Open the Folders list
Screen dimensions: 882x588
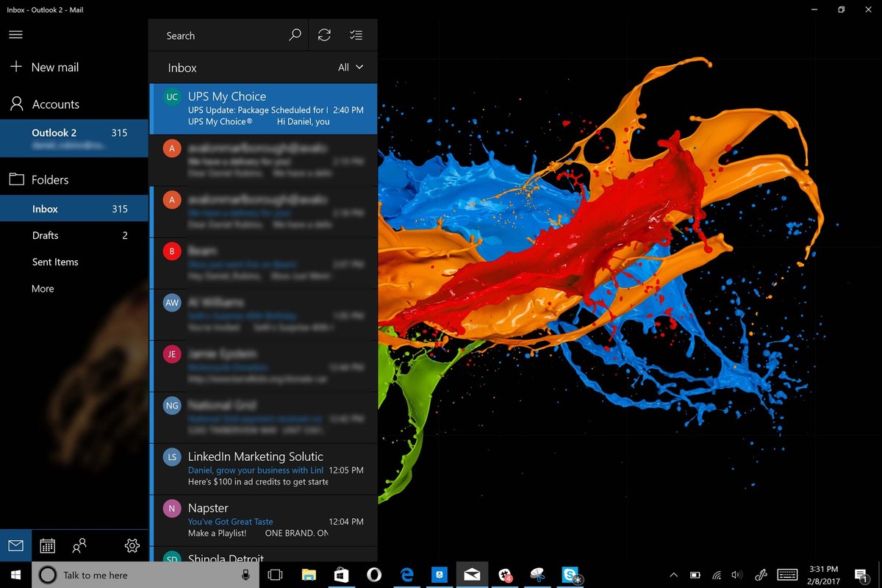pyautogui.click(x=38, y=179)
